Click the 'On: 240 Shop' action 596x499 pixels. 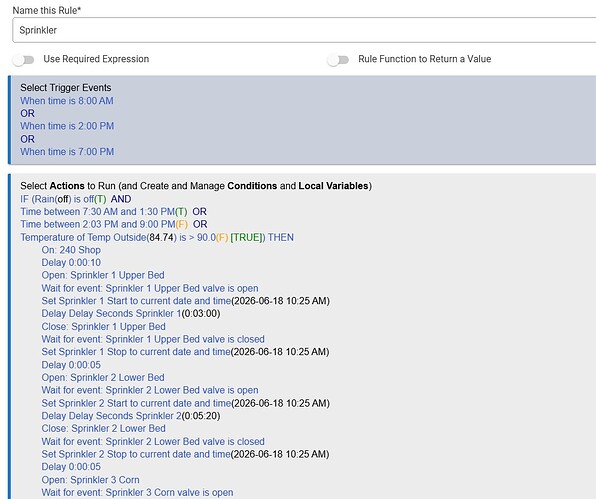coord(71,250)
